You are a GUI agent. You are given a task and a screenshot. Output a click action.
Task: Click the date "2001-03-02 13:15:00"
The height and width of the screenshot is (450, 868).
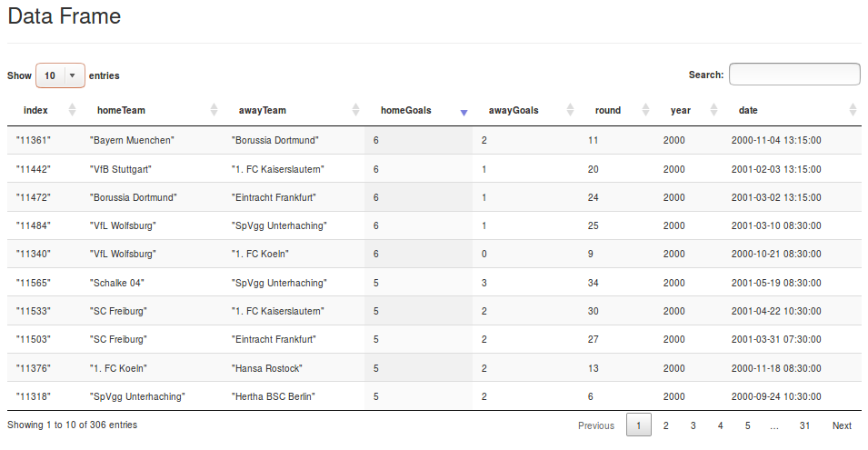776,197
